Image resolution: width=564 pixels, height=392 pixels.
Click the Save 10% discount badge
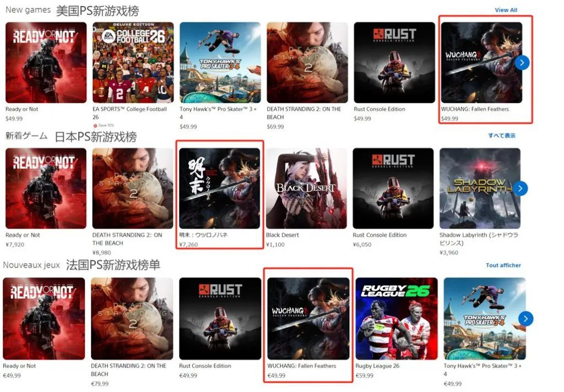click(x=104, y=126)
